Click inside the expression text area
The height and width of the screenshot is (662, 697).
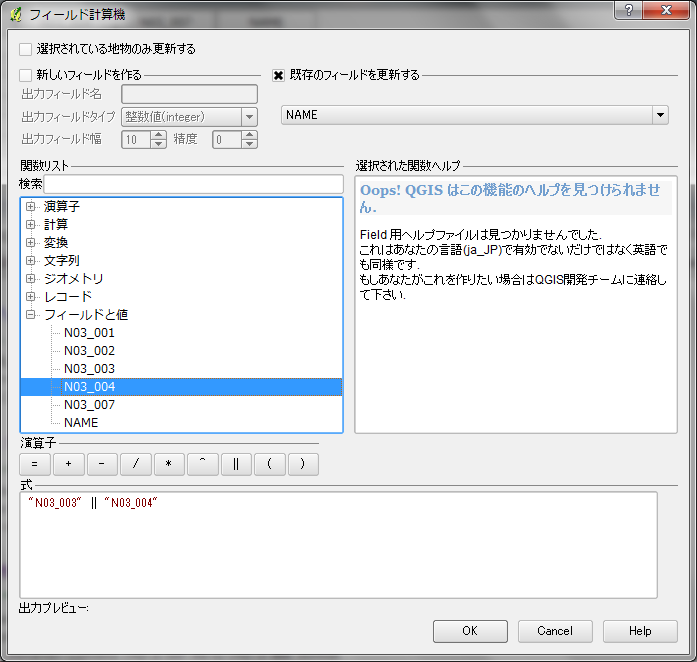(x=338, y=545)
